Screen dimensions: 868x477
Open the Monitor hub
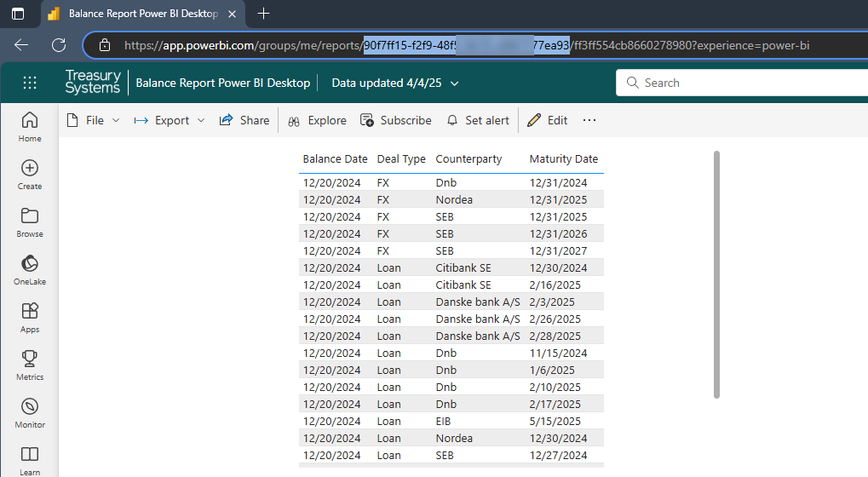click(x=29, y=413)
